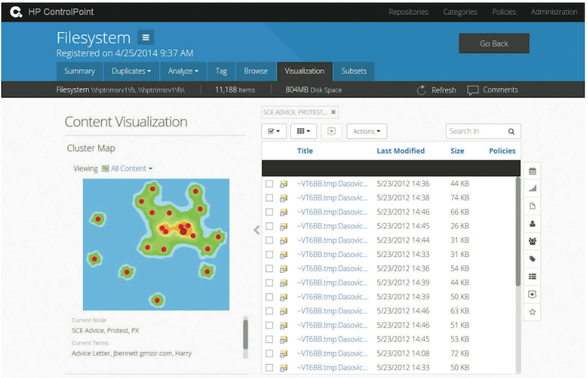
Task: Open the grid view options dropdown
Action: [304, 131]
